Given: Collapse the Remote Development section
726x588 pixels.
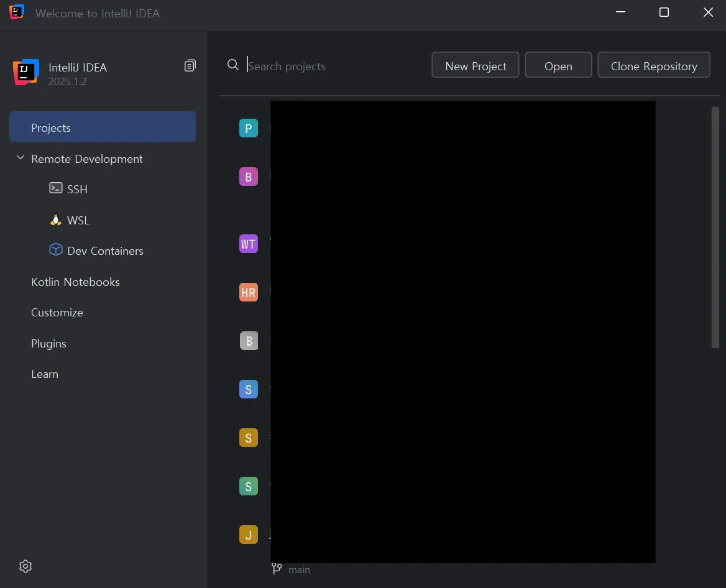Looking at the screenshot, I should point(21,158).
